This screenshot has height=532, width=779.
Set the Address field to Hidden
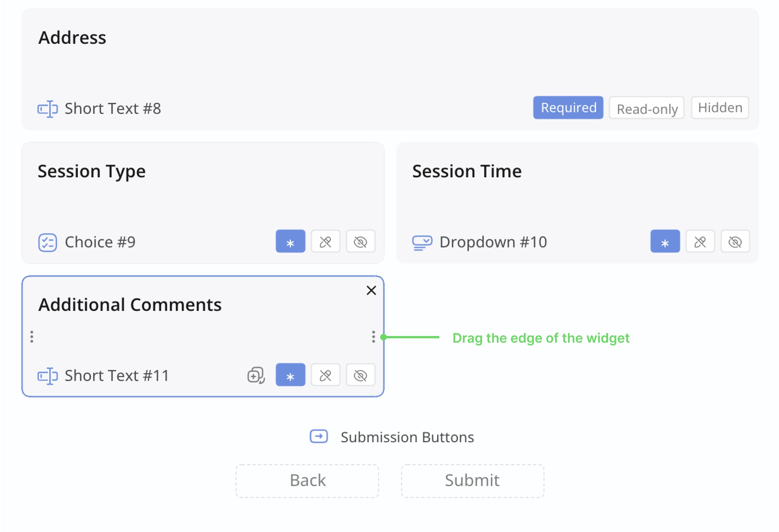[720, 108]
